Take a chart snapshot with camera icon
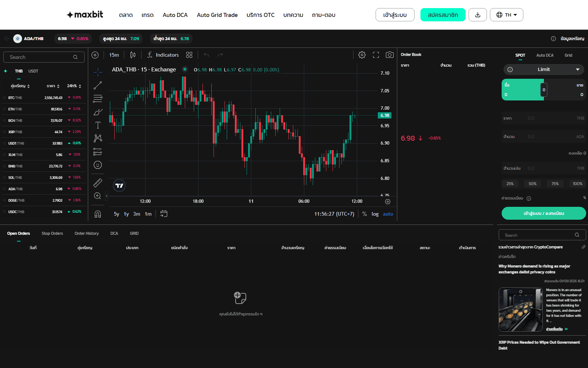Image resolution: width=588 pixels, height=368 pixels. tap(390, 55)
